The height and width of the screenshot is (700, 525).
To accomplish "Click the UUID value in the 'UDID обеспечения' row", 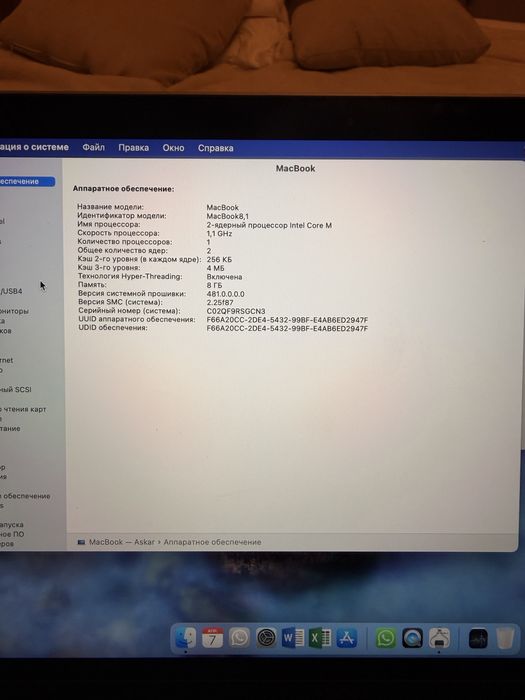I will (x=288, y=329).
